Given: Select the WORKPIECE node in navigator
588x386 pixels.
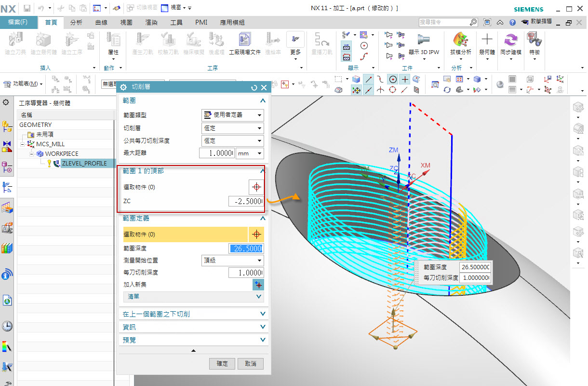Looking at the screenshot, I should coord(62,153).
